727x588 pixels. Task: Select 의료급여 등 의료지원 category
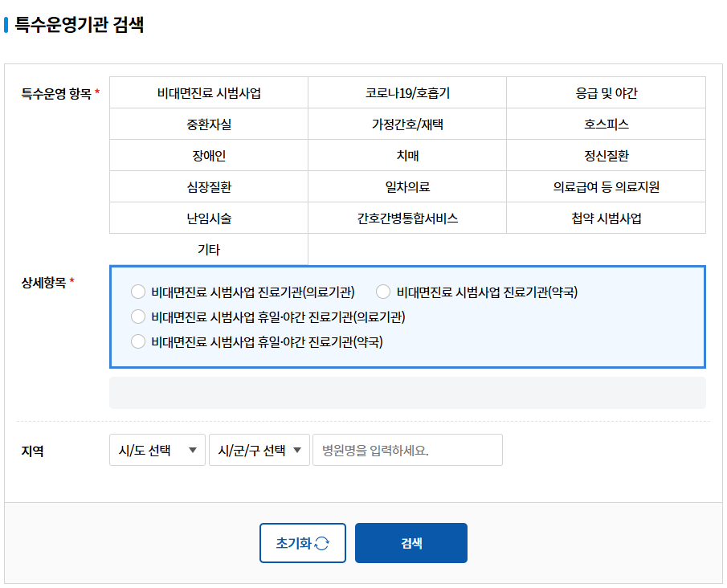click(x=606, y=186)
